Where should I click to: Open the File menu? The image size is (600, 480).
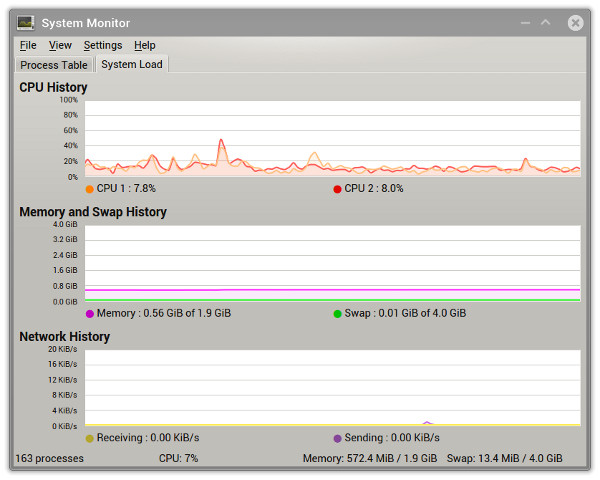pyautogui.click(x=28, y=45)
